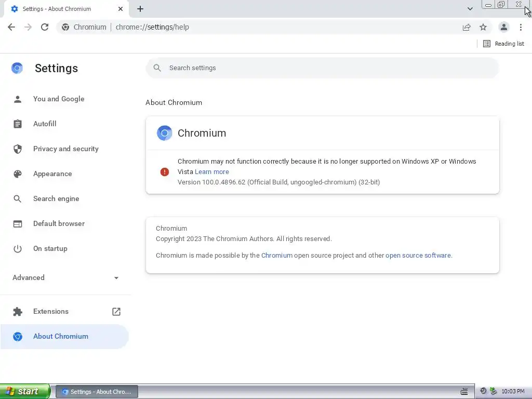Open the three-dot Chromium menu
Image resolution: width=532 pixels, height=399 pixels.
[x=521, y=27]
